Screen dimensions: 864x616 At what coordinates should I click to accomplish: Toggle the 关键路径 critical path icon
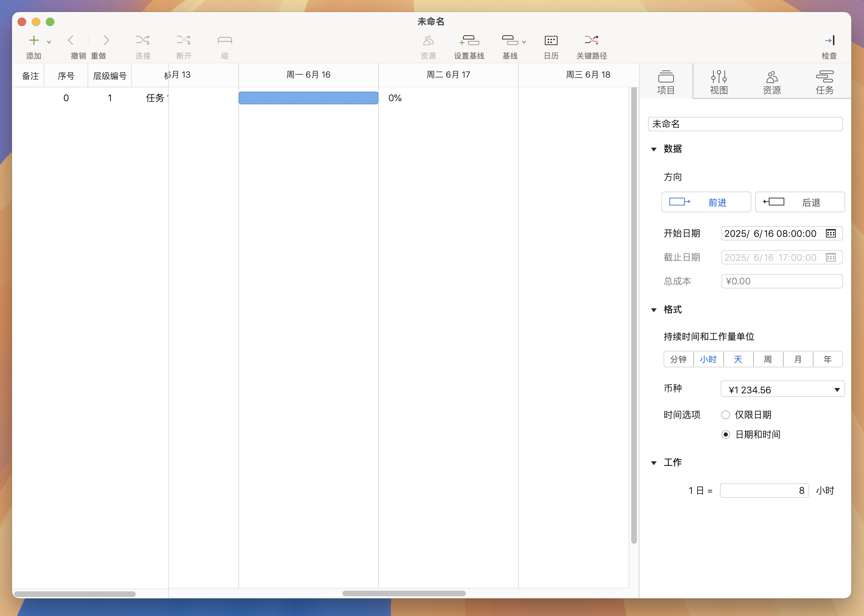tap(591, 40)
